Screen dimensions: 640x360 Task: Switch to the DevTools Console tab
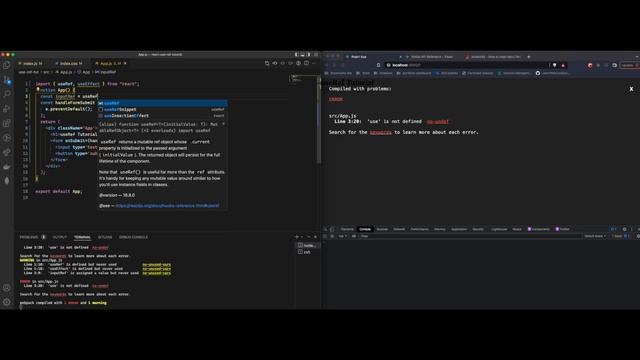(x=365, y=229)
